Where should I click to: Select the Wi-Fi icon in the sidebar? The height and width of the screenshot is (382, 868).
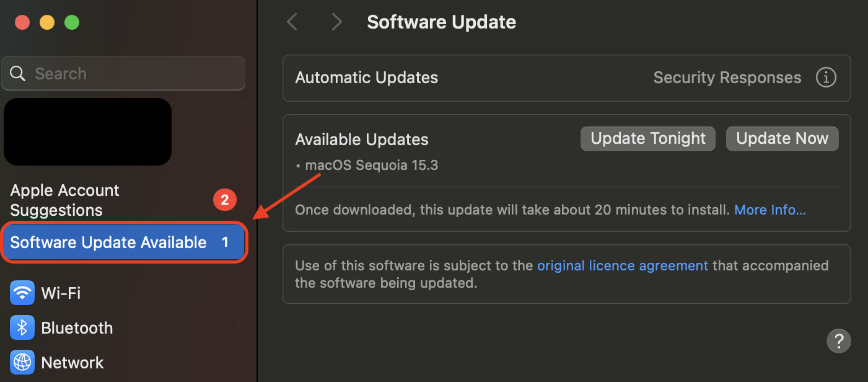click(22, 293)
